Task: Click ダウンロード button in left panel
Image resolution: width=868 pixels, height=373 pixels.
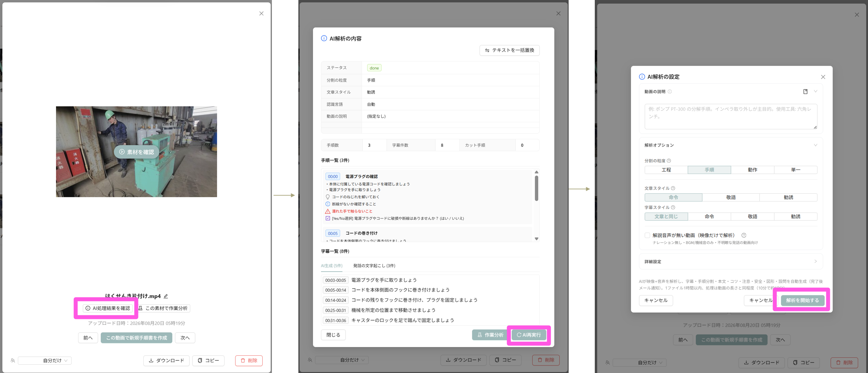Action: [167, 361]
